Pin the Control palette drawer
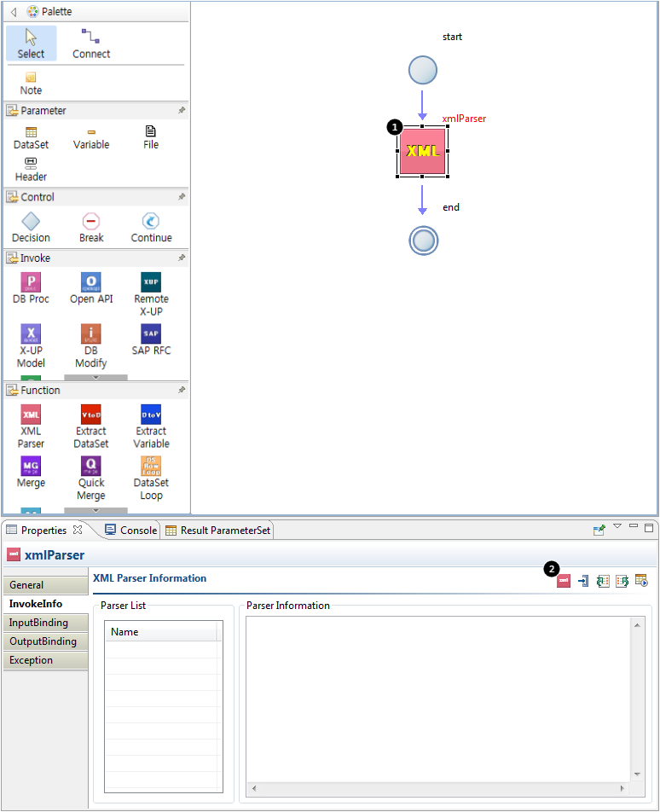660x812 pixels. pyautogui.click(x=181, y=197)
